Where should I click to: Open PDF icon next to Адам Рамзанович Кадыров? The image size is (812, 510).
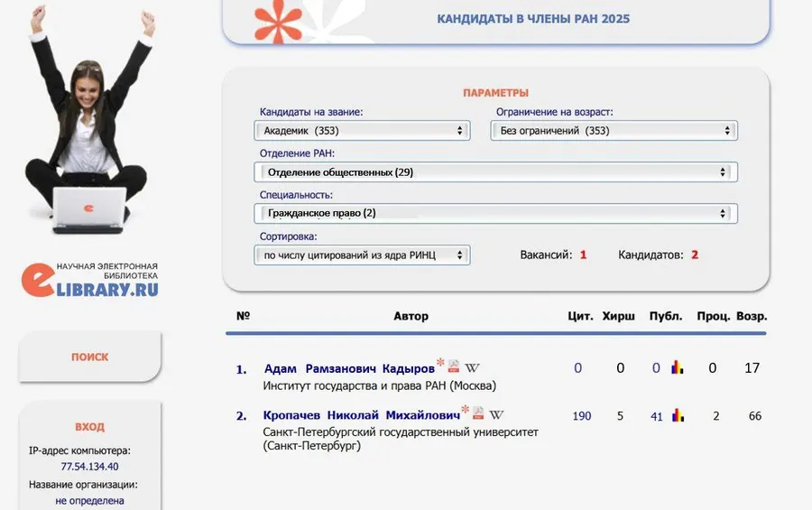coord(454,366)
